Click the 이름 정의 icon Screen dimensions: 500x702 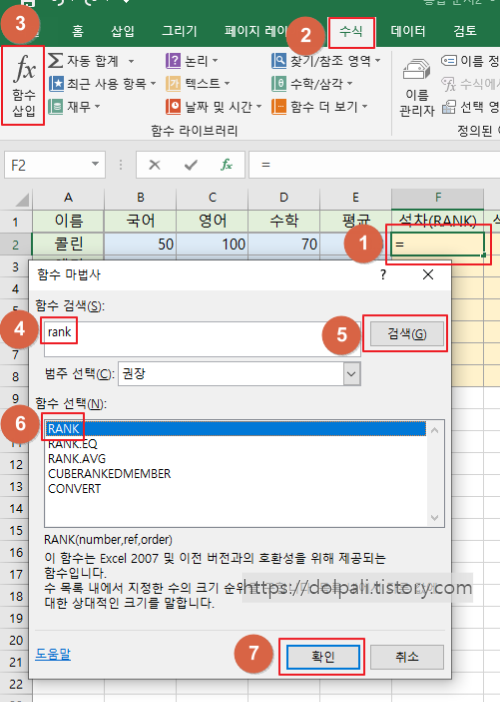pyautogui.click(x=449, y=60)
